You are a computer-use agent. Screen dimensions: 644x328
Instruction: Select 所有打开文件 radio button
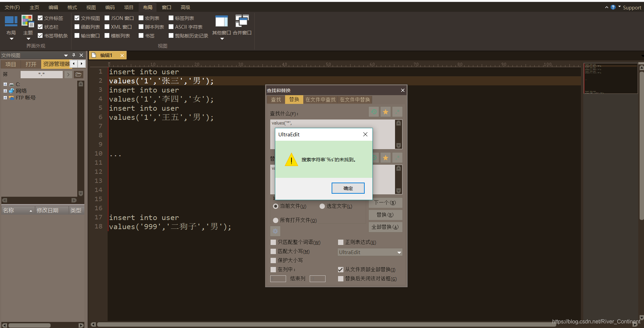pyautogui.click(x=276, y=220)
